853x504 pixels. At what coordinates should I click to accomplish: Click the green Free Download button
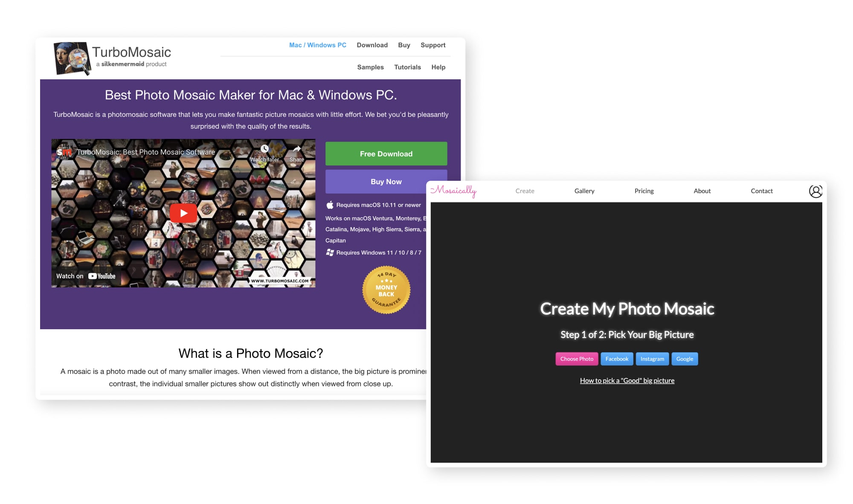[x=386, y=154]
